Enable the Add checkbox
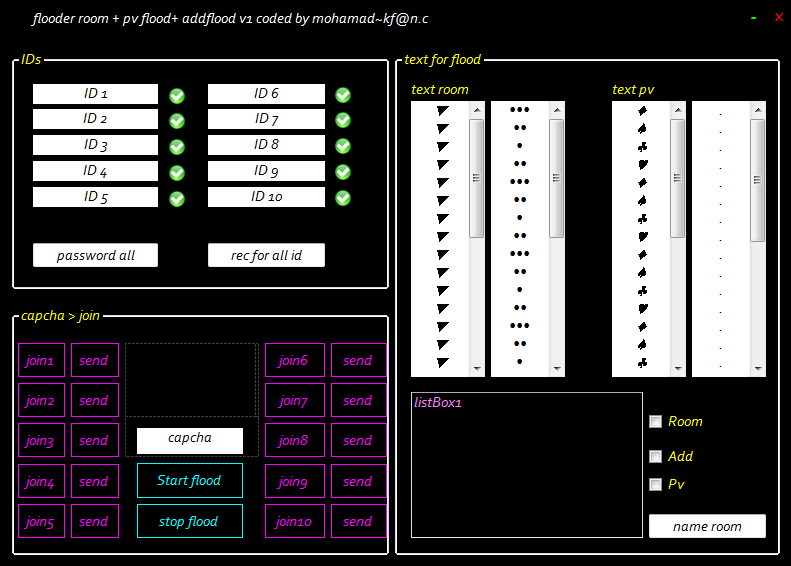Viewport: 791px width, 566px height. (x=655, y=457)
